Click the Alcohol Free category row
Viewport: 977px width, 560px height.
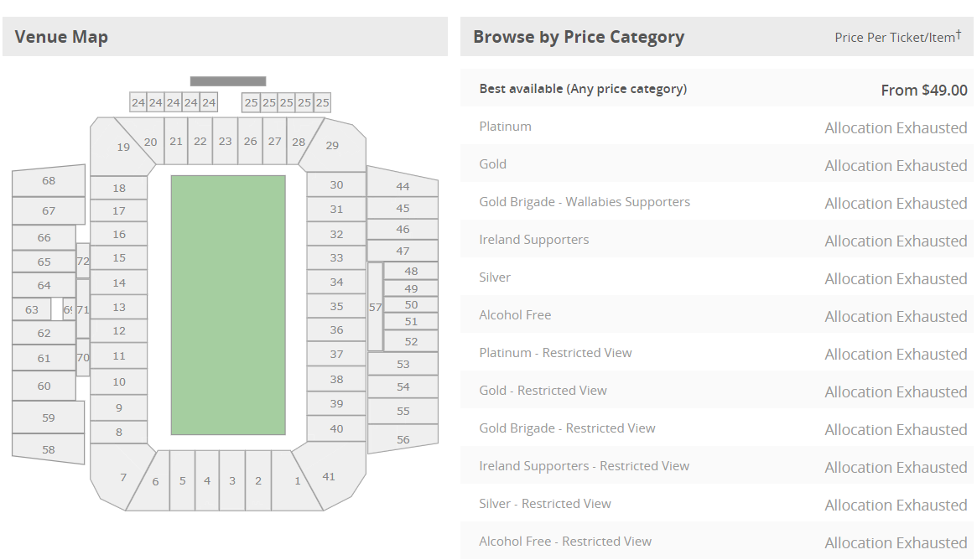716,314
